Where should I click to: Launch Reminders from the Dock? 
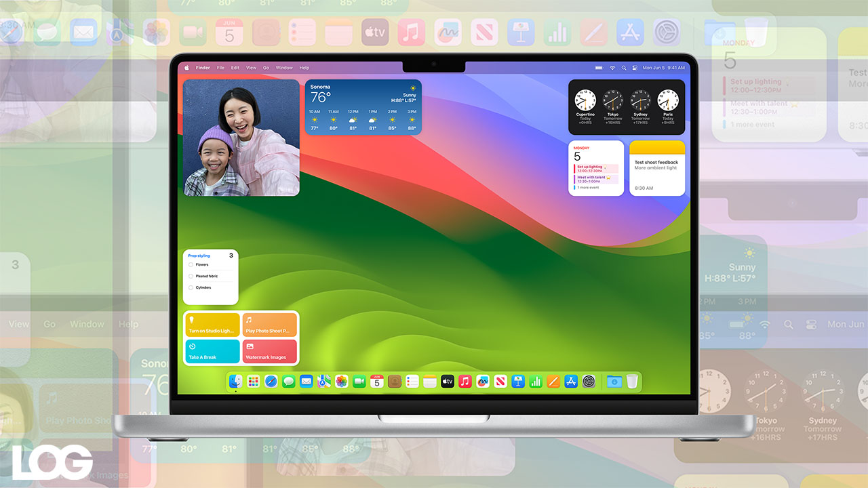(x=412, y=382)
